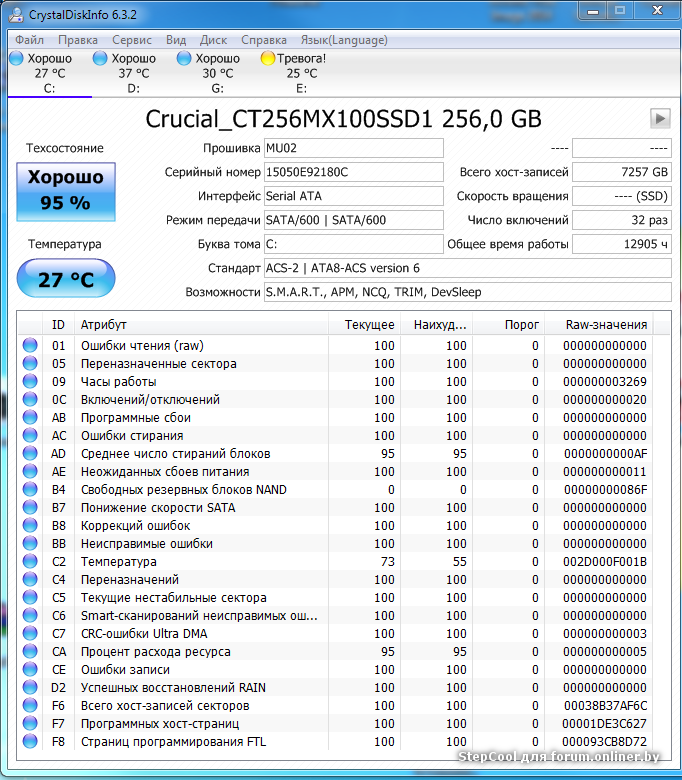Click the Атрибут column header
The width and height of the screenshot is (682, 780).
click(x=201, y=325)
